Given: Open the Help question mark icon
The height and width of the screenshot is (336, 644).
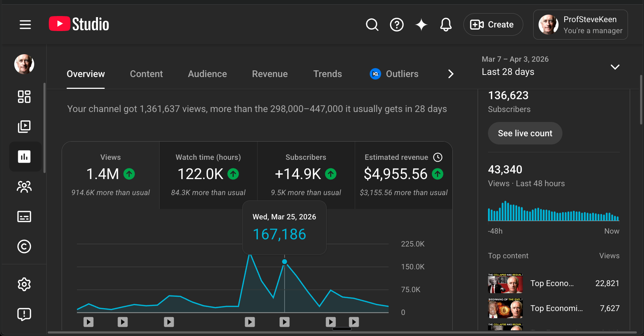Looking at the screenshot, I should pos(397,25).
